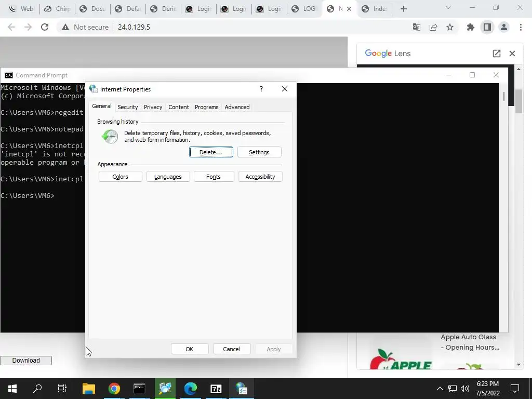Toggle the Chrome side panel icon

tap(487, 27)
